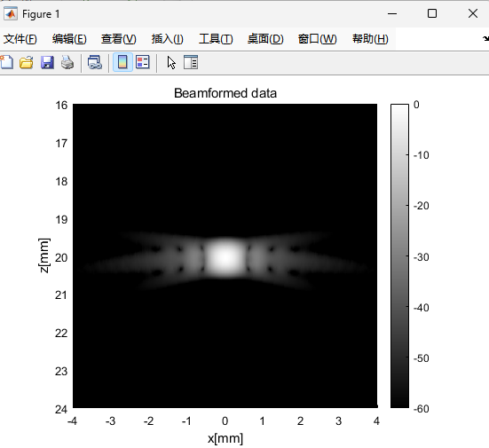Click the bright central spot in the beamformed image
The image size is (489, 448).
tap(225, 257)
